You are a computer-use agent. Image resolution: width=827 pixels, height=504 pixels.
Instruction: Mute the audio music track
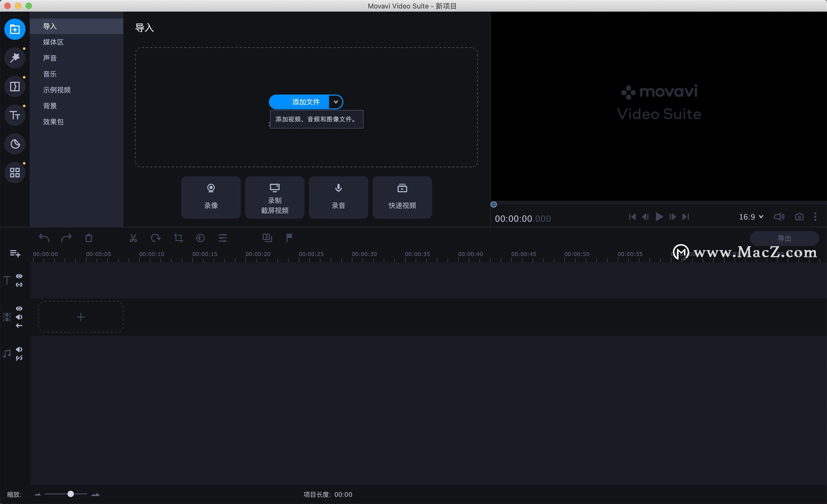(19, 349)
